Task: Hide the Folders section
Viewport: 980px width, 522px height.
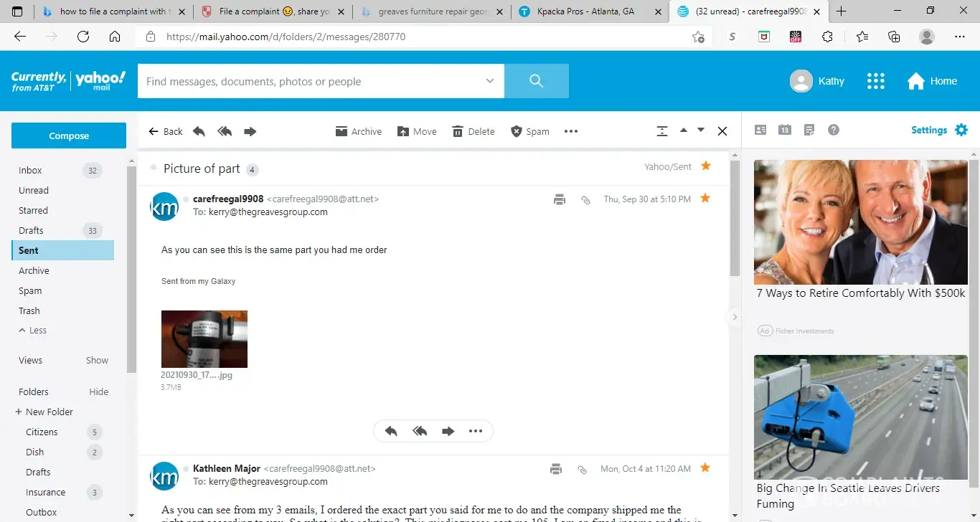Action: (x=99, y=392)
